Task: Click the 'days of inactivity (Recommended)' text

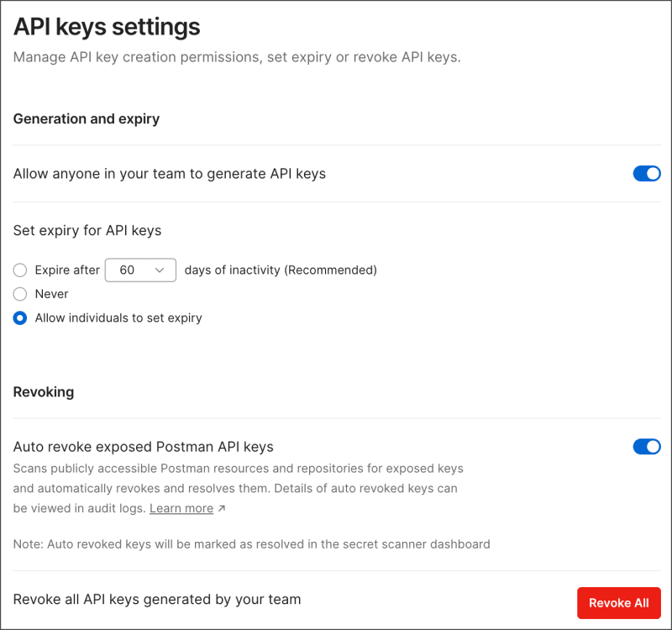Action: tap(281, 270)
